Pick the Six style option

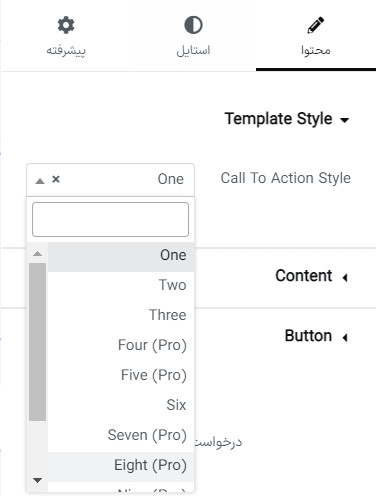click(121, 405)
